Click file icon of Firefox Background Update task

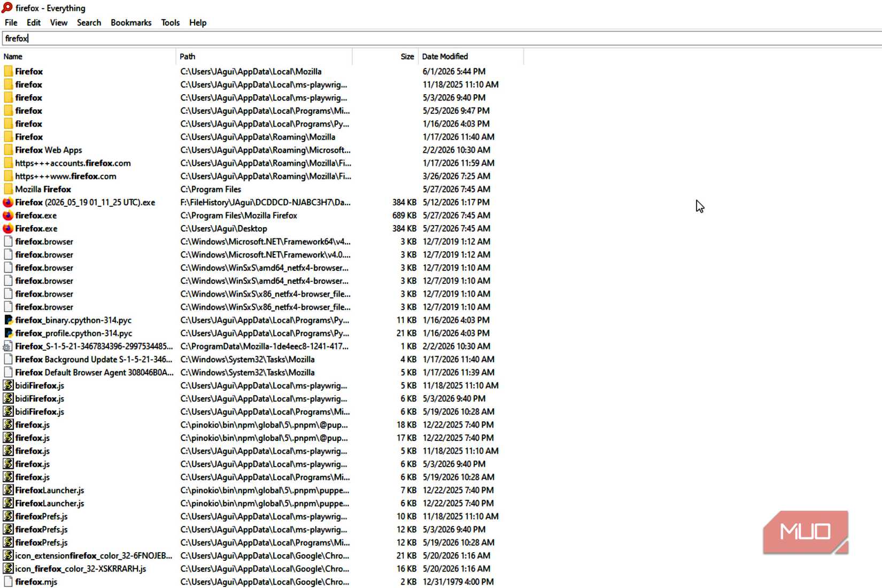click(x=8, y=359)
